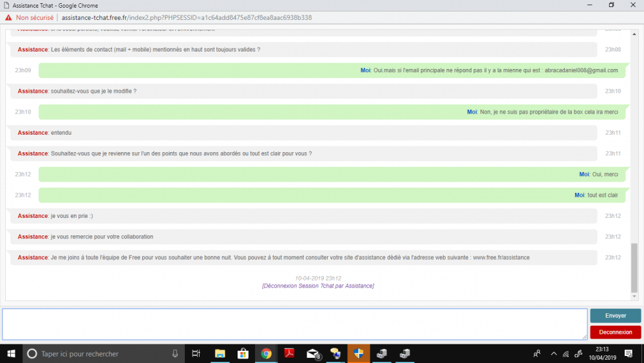Click the chat scrollbar thumb
This screenshot has width=644, height=363.
(634, 268)
